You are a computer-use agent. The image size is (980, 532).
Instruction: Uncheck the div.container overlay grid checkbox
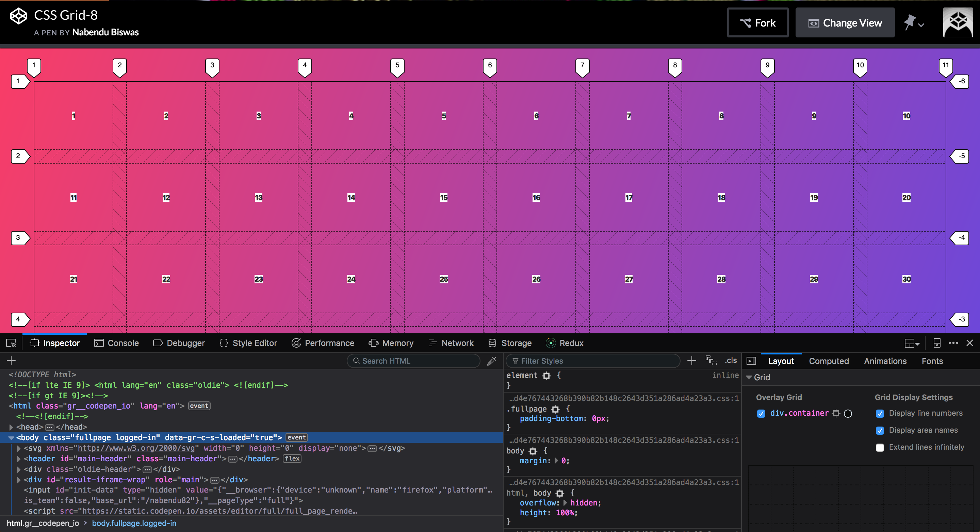[x=761, y=414]
